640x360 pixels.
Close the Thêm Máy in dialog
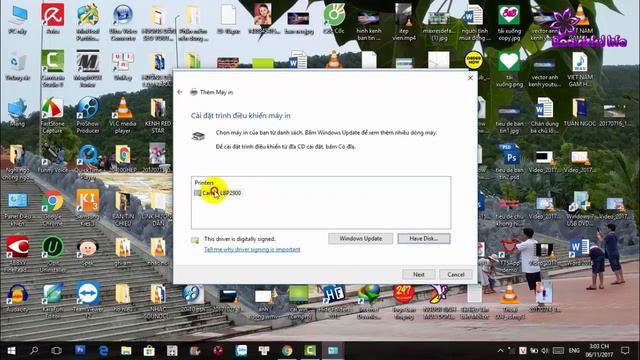pos(470,78)
